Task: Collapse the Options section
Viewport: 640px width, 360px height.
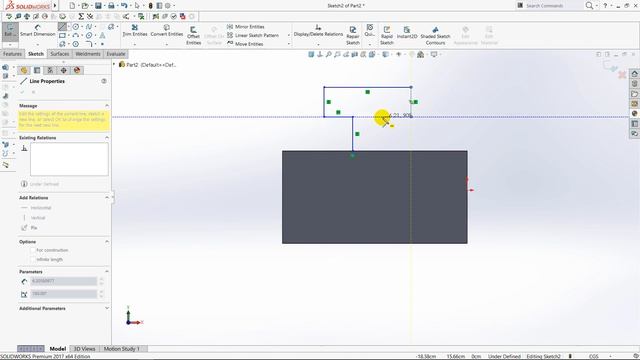Action: tap(107, 242)
